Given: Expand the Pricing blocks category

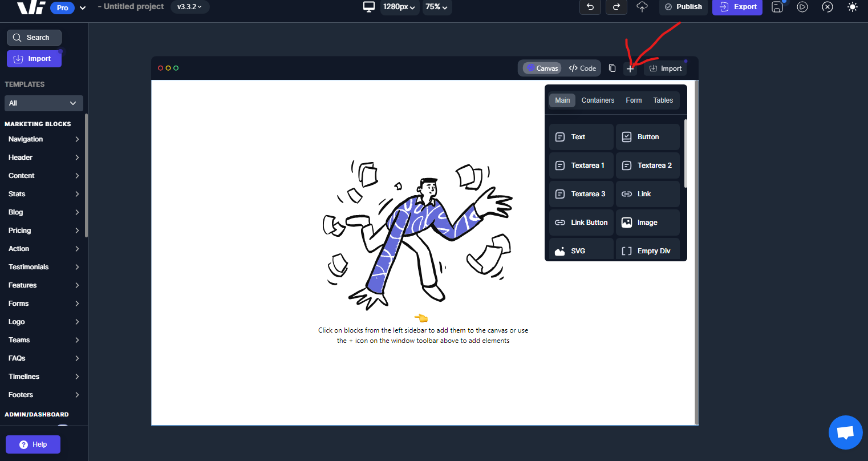Looking at the screenshot, I should [43, 230].
